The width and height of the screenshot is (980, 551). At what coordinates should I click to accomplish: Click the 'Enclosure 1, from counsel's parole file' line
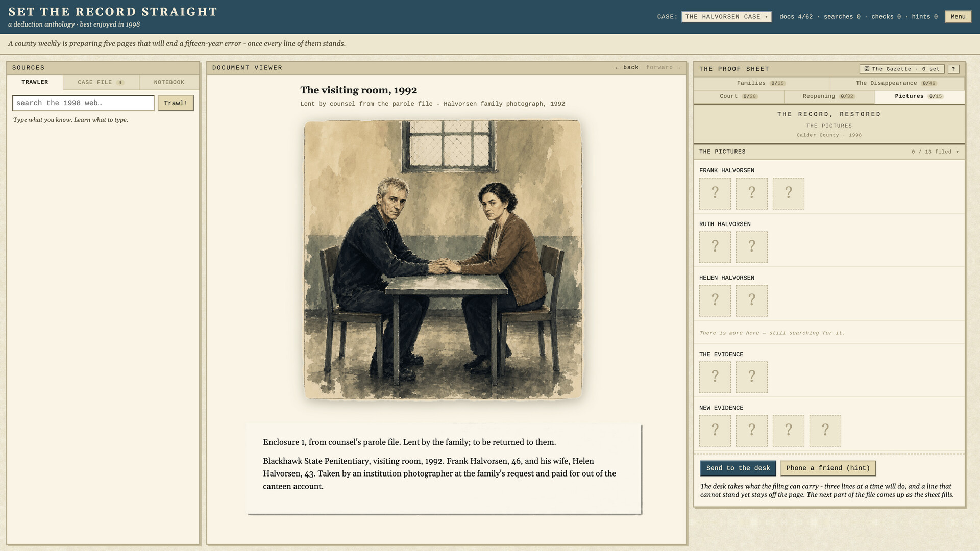(409, 442)
